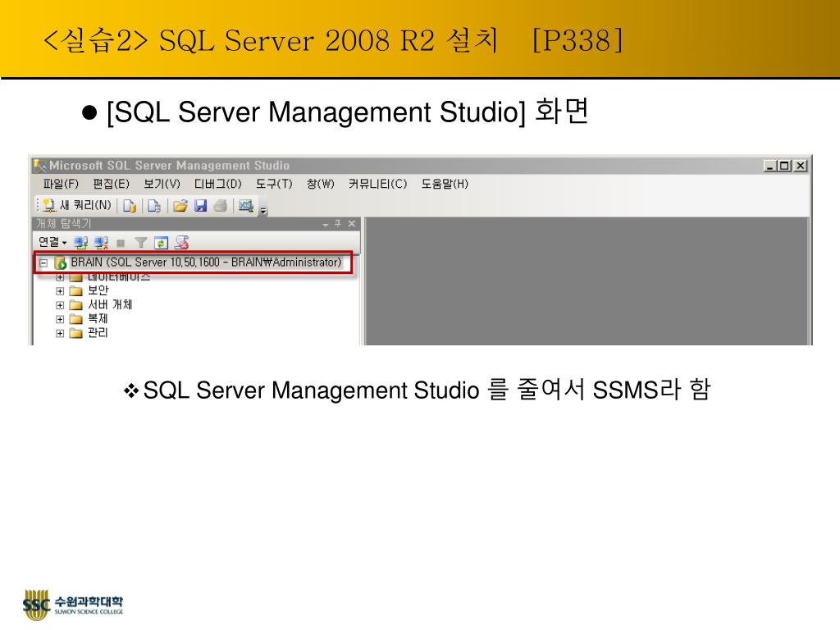The width and height of the screenshot is (840, 630).
Task: Click the 관리 folder icon
Action: click(x=76, y=333)
